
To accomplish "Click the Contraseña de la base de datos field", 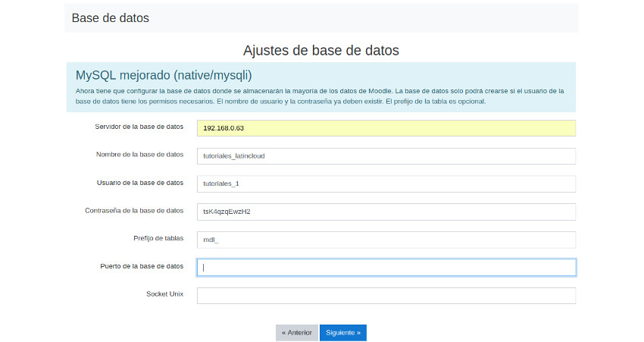I will (386, 212).
